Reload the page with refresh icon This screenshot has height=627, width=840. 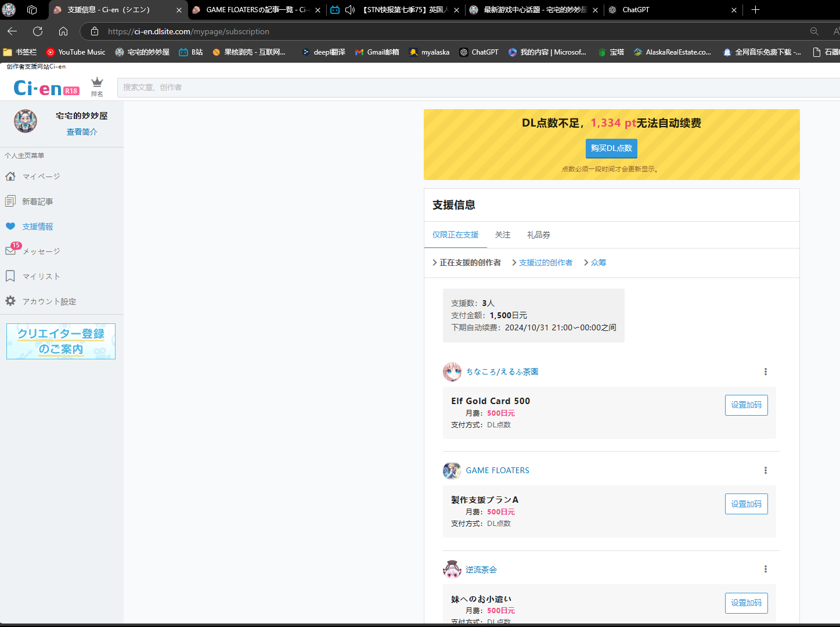pos(38,31)
